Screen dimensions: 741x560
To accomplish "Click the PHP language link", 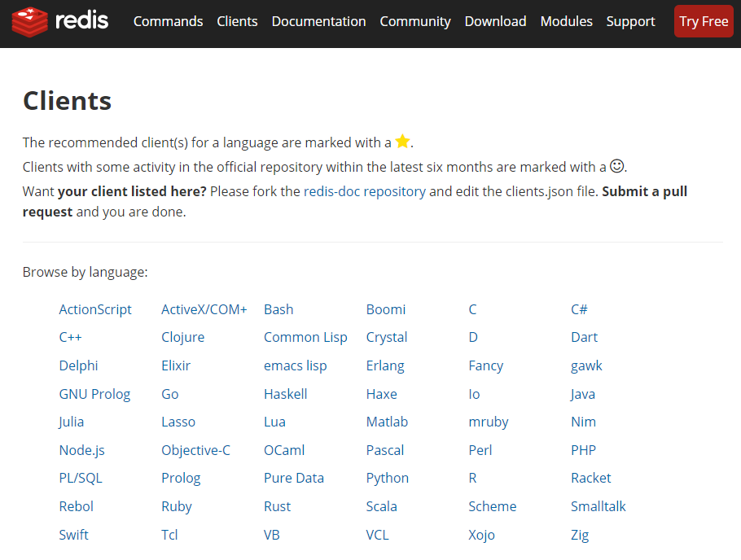I will point(583,450).
